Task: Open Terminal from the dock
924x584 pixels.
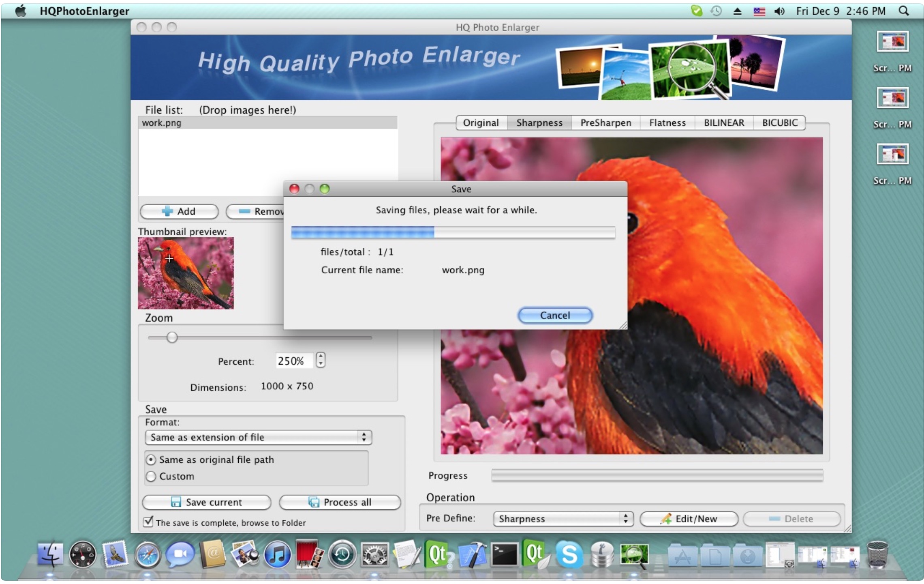Action: coord(504,555)
